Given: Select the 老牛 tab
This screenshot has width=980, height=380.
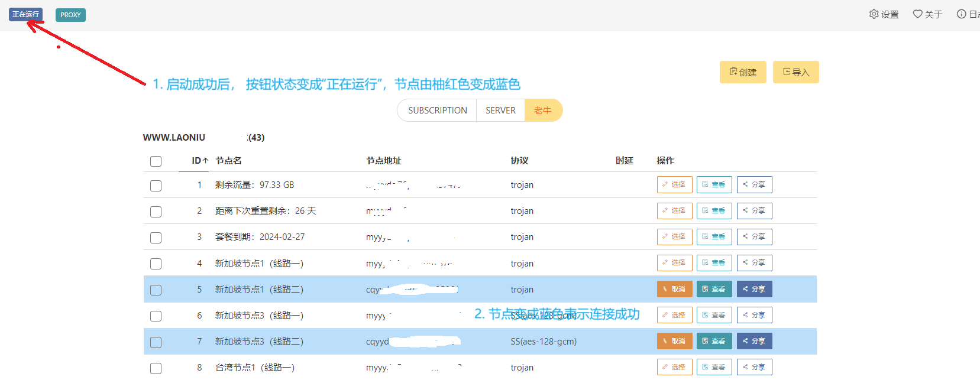Looking at the screenshot, I should click(x=542, y=111).
